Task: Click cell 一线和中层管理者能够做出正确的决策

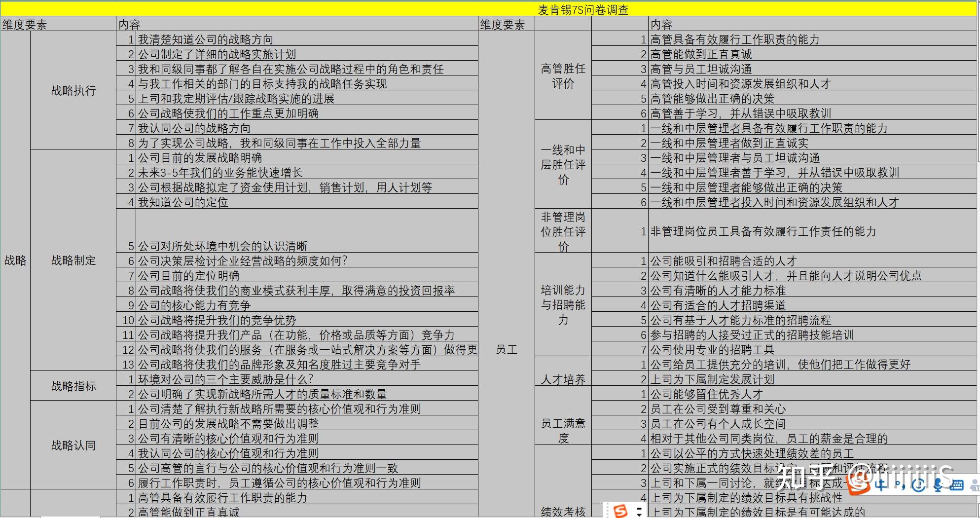Action: tap(813, 187)
